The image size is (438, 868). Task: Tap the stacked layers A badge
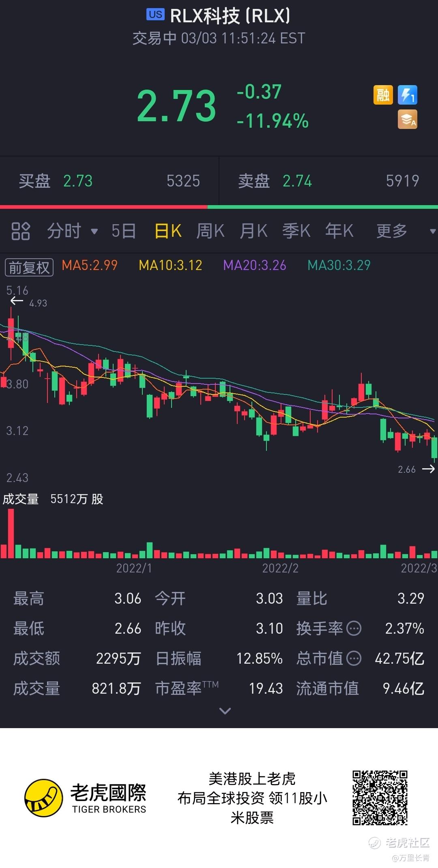(x=407, y=120)
